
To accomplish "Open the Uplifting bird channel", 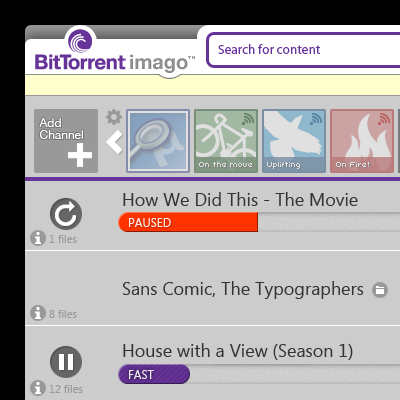I will click(294, 141).
